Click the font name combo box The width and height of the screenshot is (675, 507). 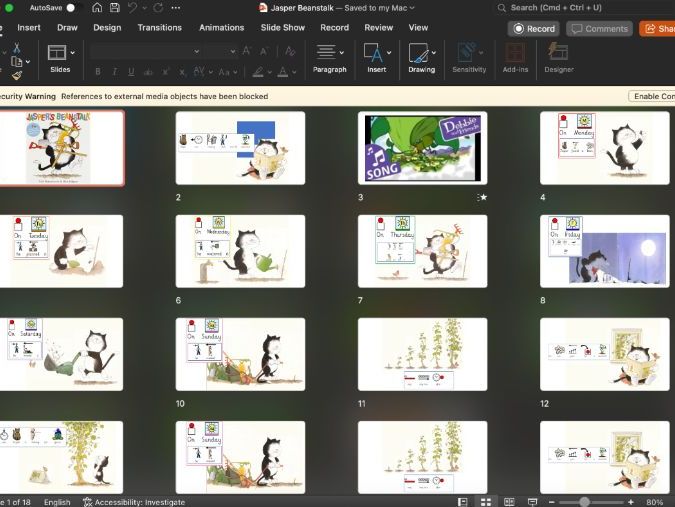pyautogui.click(x=145, y=52)
